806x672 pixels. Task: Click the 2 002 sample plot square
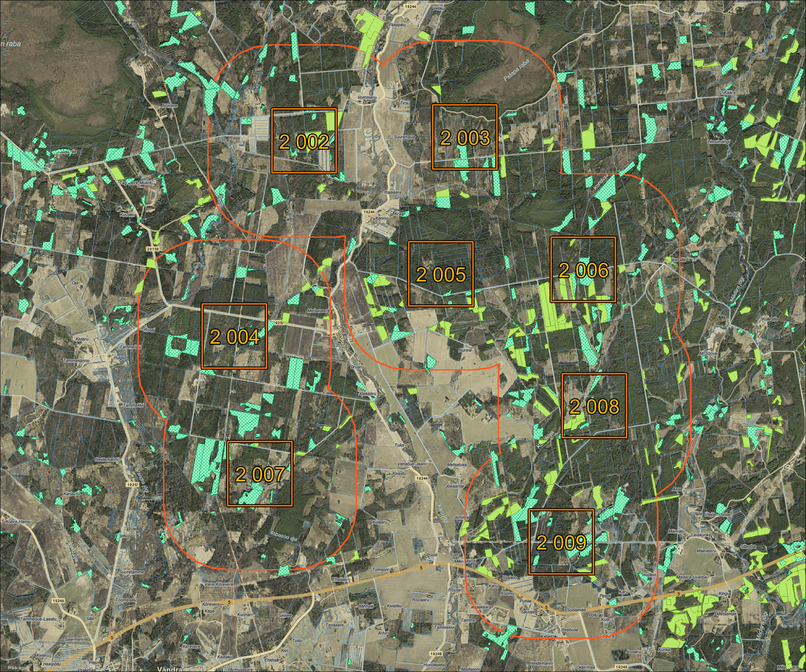pyautogui.click(x=304, y=141)
